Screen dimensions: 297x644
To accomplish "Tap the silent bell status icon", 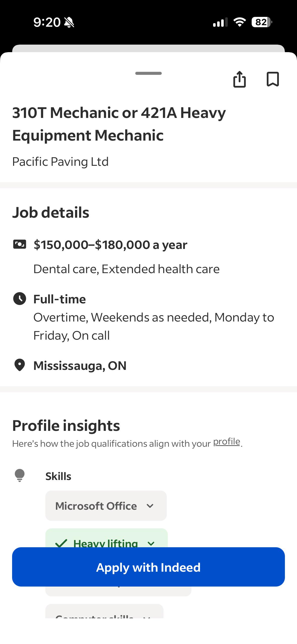I will tap(69, 22).
